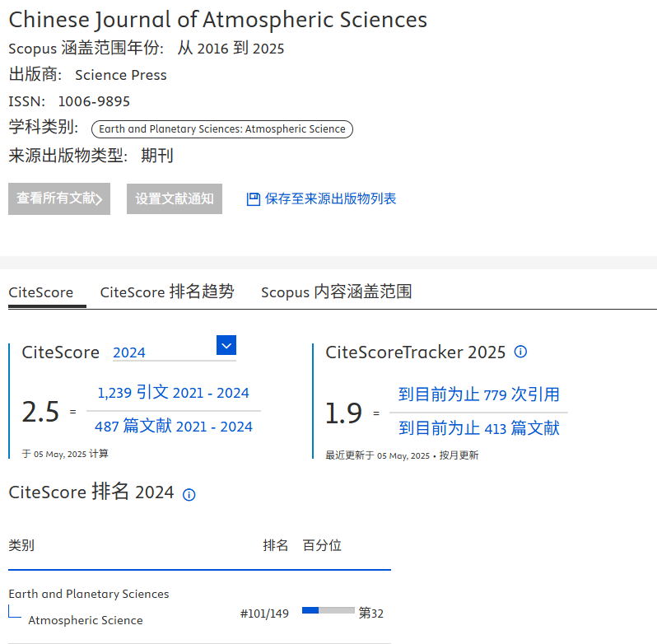This screenshot has width=657, height=644.
Task: Open the CiteScore 排名趋势 tab
Action: (x=167, y=292)
